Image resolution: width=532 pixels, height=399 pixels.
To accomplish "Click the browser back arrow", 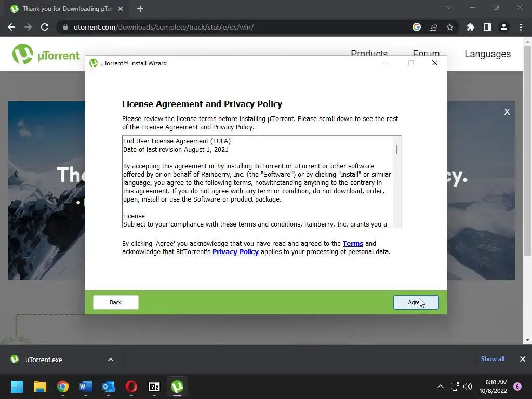I will 11,27.
